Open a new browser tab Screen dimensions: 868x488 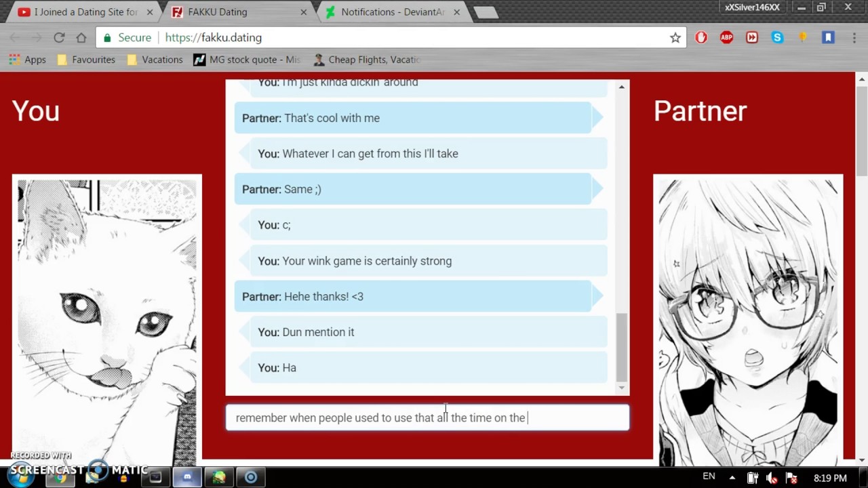click(486, 12)
